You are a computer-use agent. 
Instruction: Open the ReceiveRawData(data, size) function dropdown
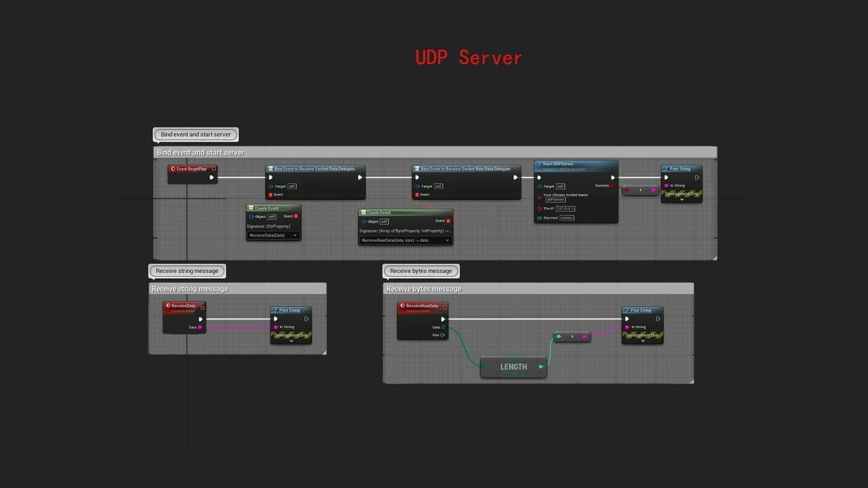point(405,240)
